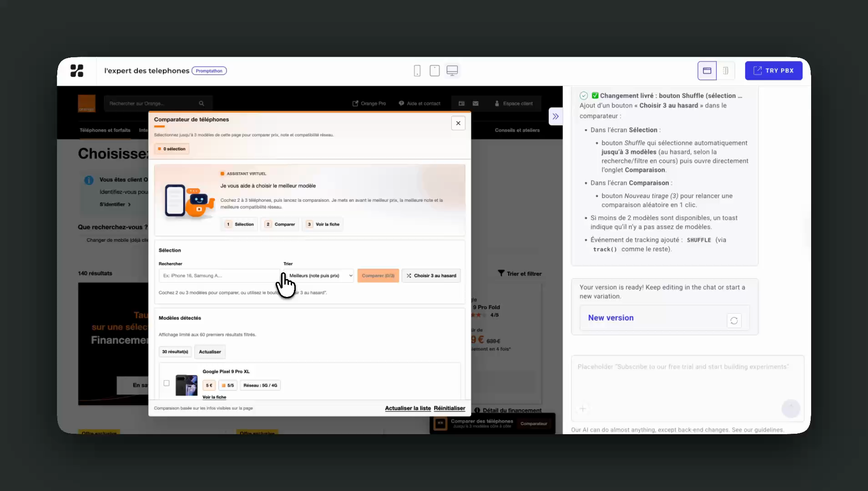Click the Actualiser button
Image resolution: width=868 pixels, height=491 pixels.
click(x=210, y=352)
